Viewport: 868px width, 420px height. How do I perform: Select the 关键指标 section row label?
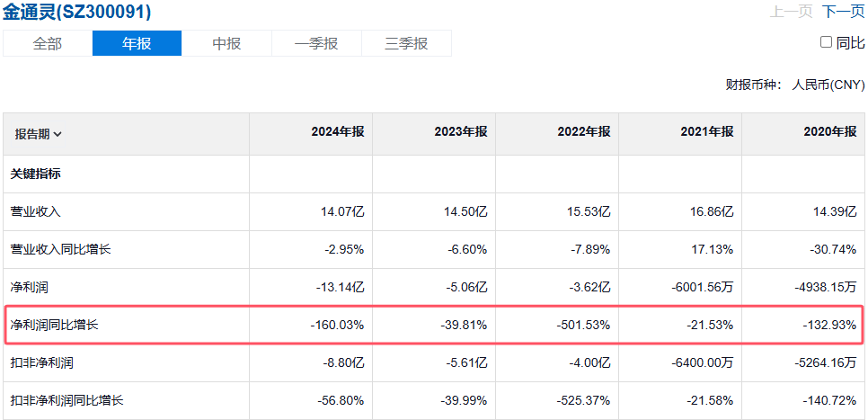(35, 174)
